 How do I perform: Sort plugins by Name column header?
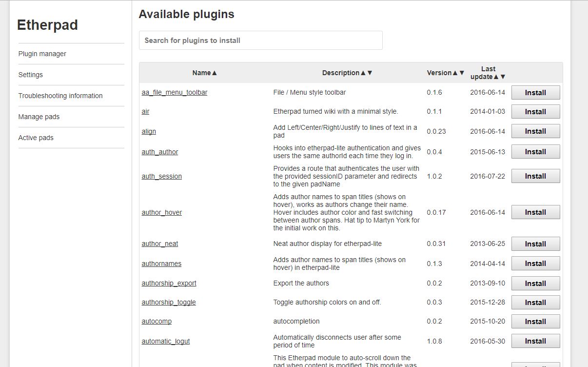(204, 73)
